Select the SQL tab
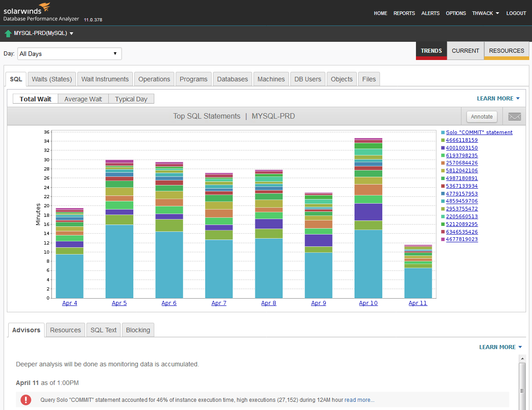Viewport: 532px width, 410px height. (16, 79)
